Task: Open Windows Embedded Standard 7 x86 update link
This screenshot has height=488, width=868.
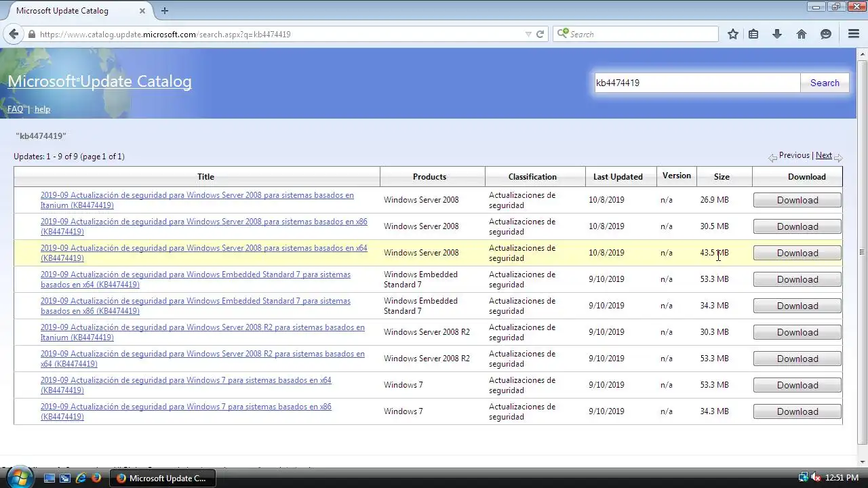Action: [x=195, y=306]
